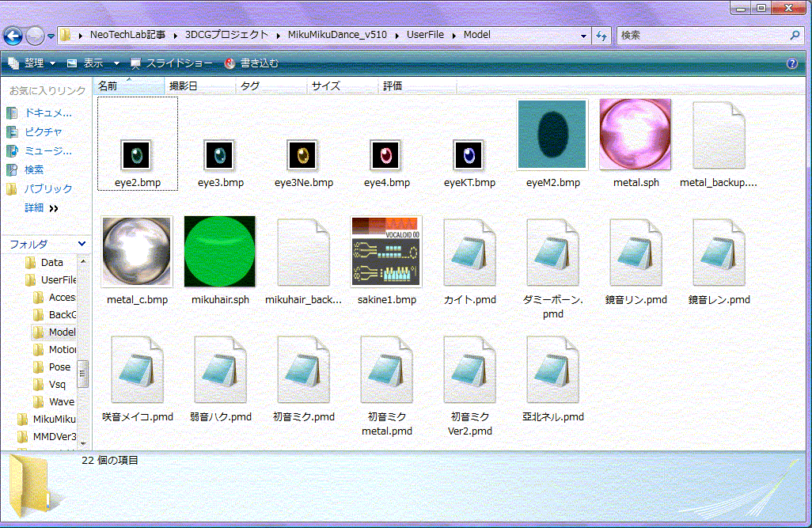This screenshot has width=812, height=528.
Task: Open the recent pages dropdown arrow
Action: [x=51, y=36]
